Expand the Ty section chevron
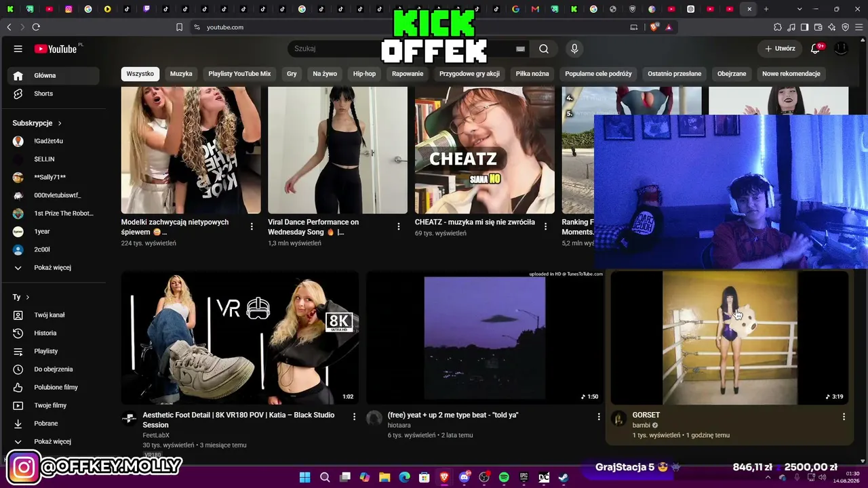This screenshot has height=488, width=868. (27, 297)
